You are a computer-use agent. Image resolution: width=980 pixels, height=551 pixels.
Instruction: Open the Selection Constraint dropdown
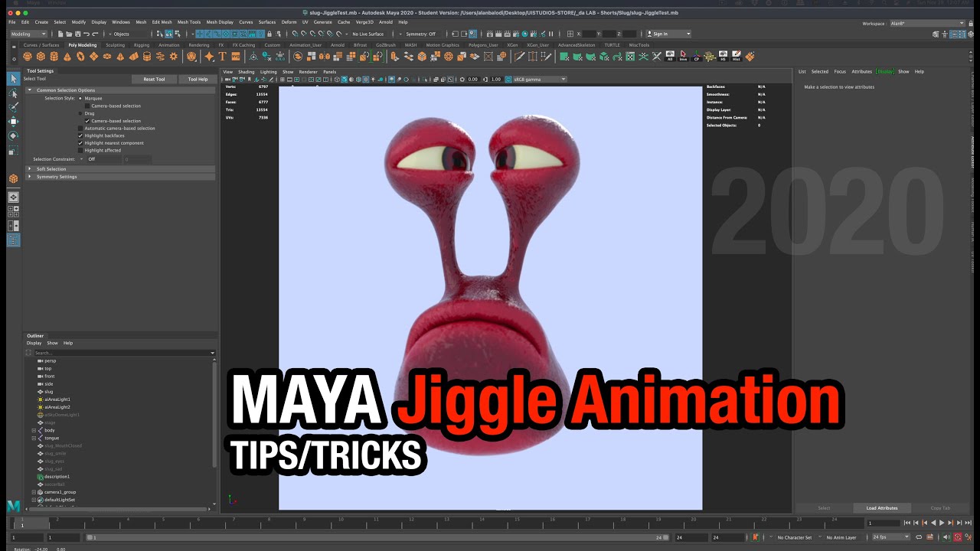[x=100, y=159]
